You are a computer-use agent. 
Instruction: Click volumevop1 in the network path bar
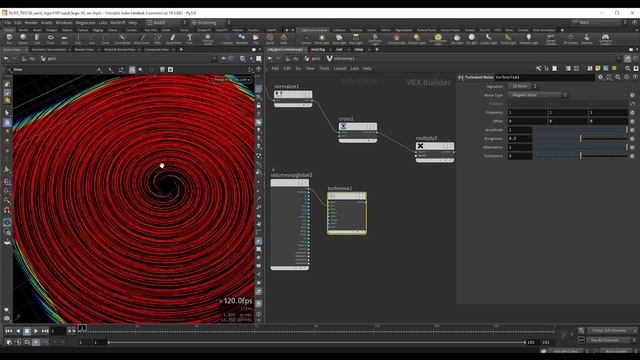pyautogui.click(x=341, y=59)
